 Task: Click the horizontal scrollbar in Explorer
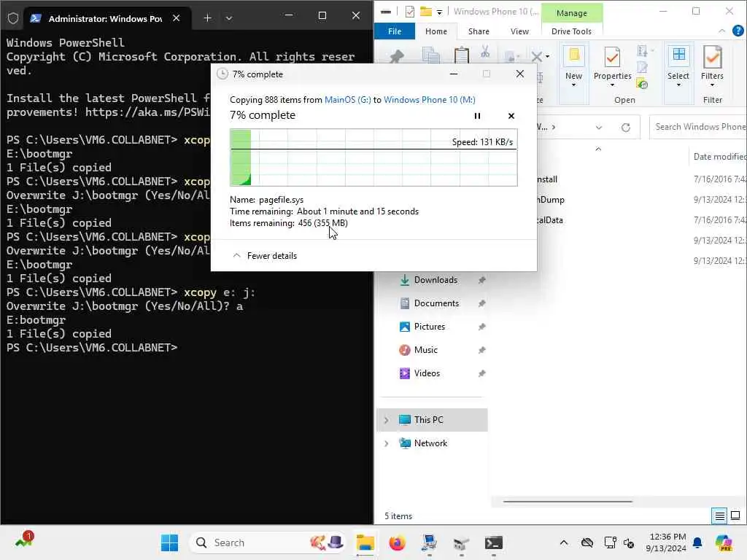click(x=568, y=502)
